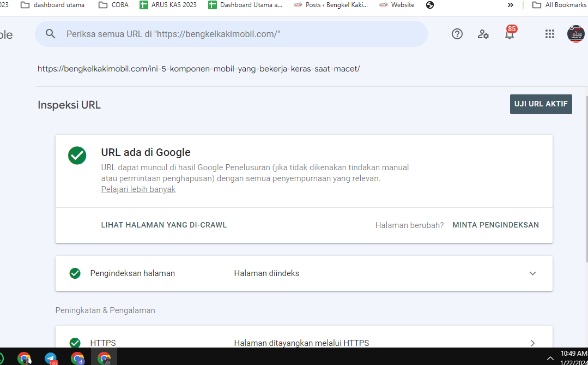Click 'URL ada di Google' title
588x365 pixels.
click(146, 152)
